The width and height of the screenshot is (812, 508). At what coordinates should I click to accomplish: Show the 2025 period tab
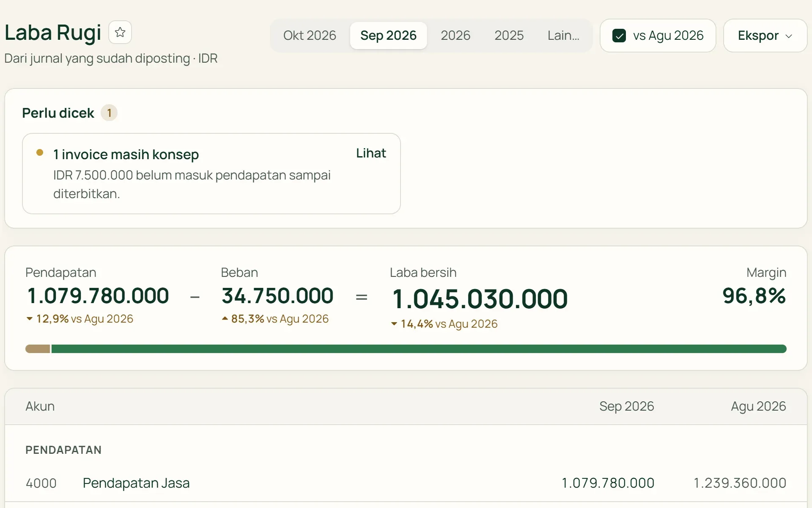509,36
